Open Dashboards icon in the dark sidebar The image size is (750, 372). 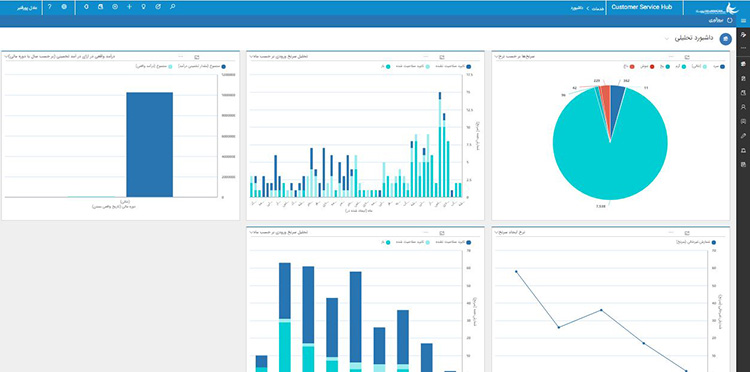pyautogui.click(x=743, y=64)
